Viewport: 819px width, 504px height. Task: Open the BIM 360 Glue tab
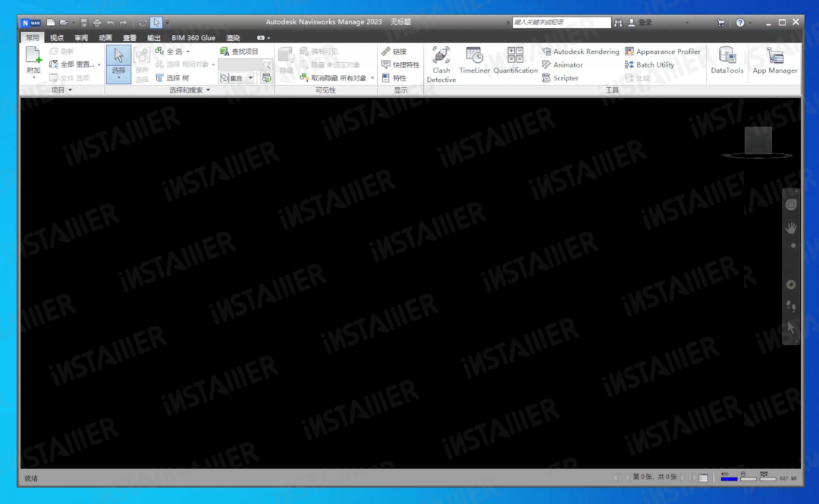point(193,38)
